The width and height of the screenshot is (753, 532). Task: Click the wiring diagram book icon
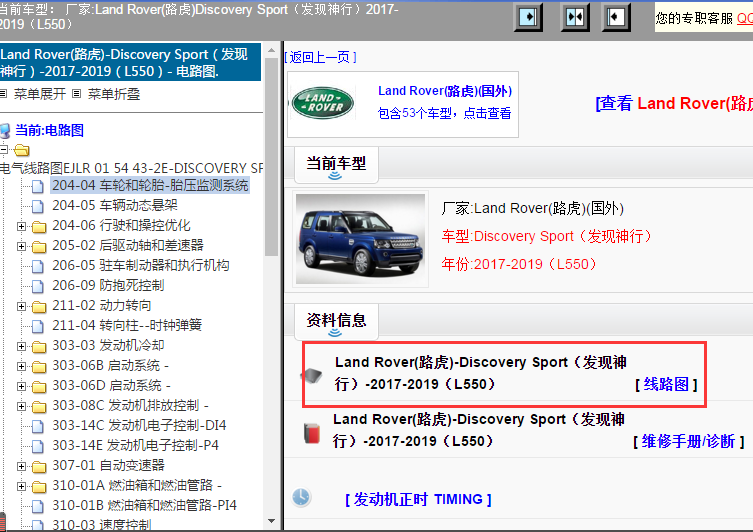pyautogui.click(x=312, y=375)
